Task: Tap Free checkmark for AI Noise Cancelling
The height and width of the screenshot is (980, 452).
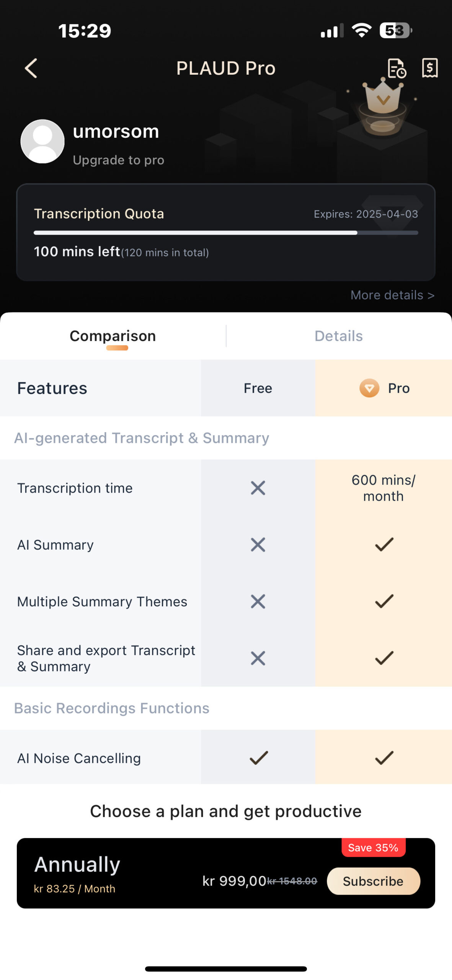Action: (259, 758)
